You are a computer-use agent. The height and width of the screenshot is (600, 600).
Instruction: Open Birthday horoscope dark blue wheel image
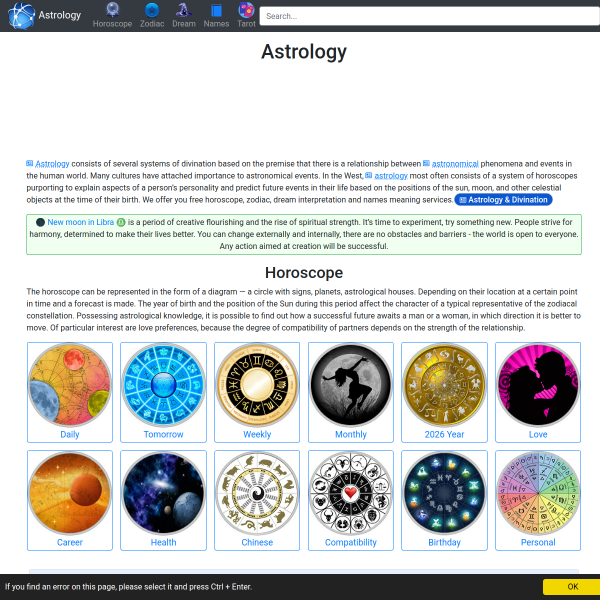pos(444,493)
